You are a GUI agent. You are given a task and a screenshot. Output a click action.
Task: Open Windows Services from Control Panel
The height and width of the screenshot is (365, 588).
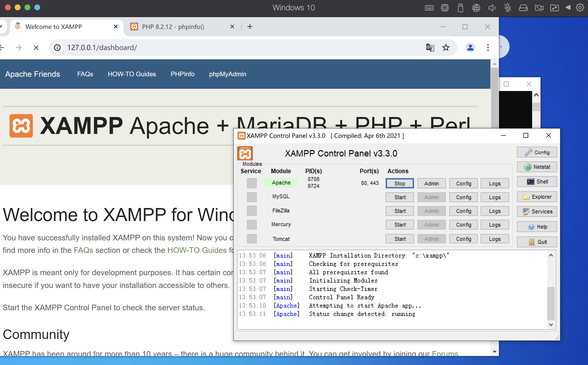537,212
